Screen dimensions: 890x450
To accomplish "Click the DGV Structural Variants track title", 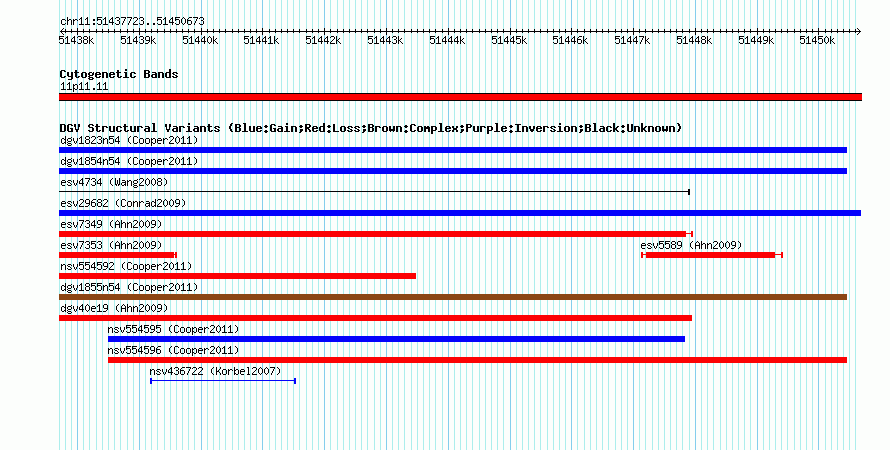I will point(371,128).
